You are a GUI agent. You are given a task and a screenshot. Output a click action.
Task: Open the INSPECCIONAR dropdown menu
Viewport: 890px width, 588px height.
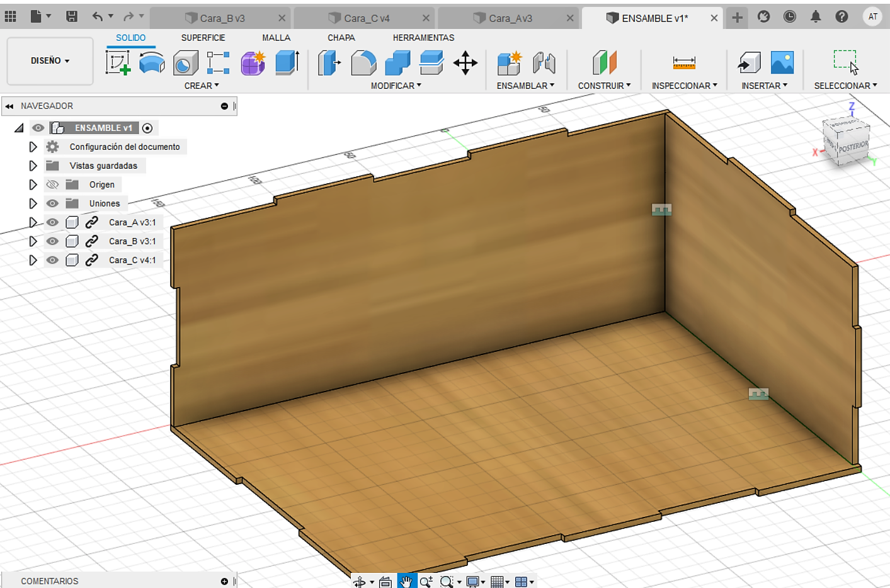click(684, 86)
